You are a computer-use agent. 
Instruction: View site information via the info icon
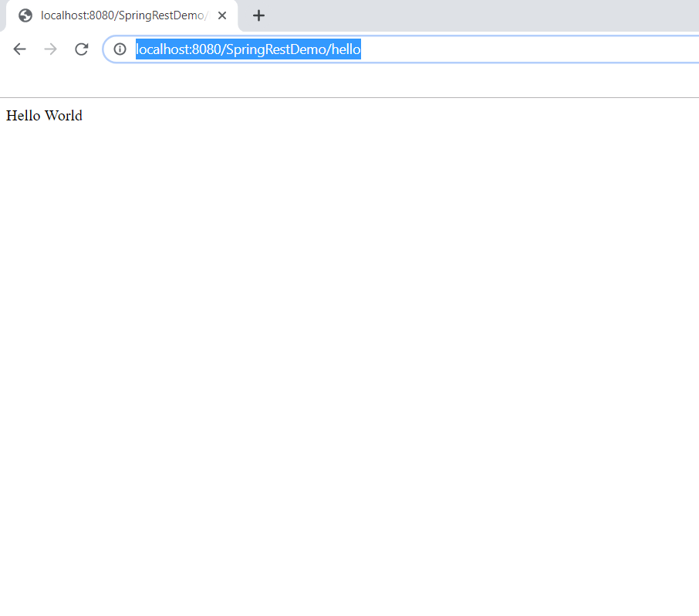[120, 49]
